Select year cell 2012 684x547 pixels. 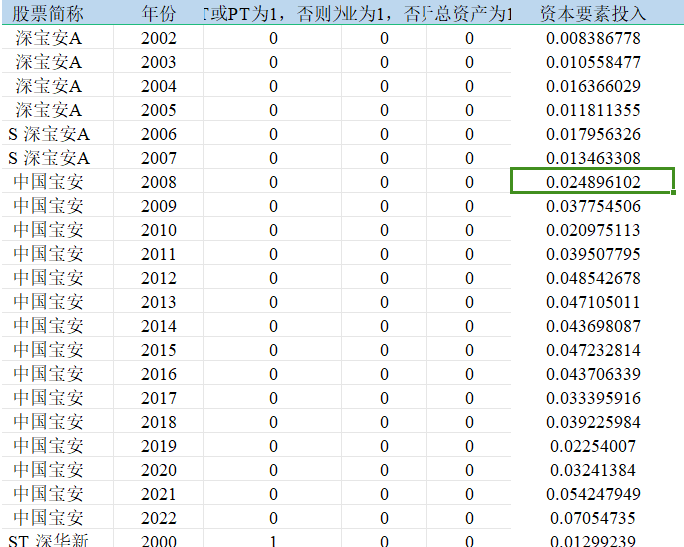[x=158, y=278]
